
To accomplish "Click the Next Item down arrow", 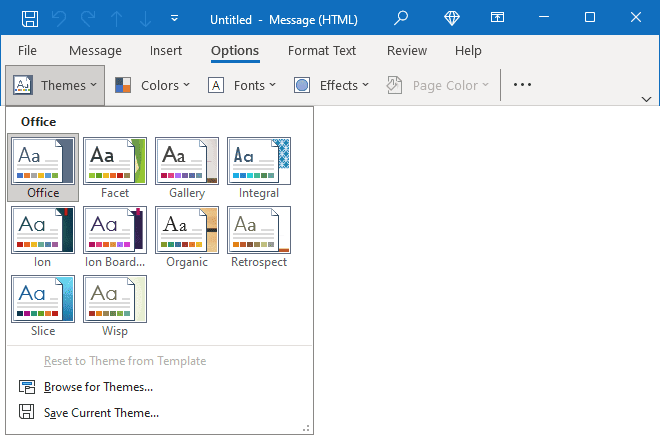I will 145,19.
